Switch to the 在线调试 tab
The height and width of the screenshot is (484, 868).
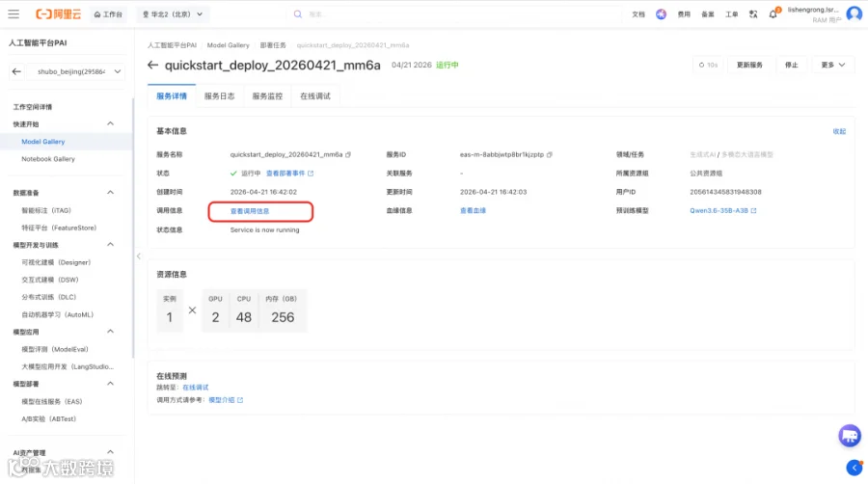click(315, 96)
